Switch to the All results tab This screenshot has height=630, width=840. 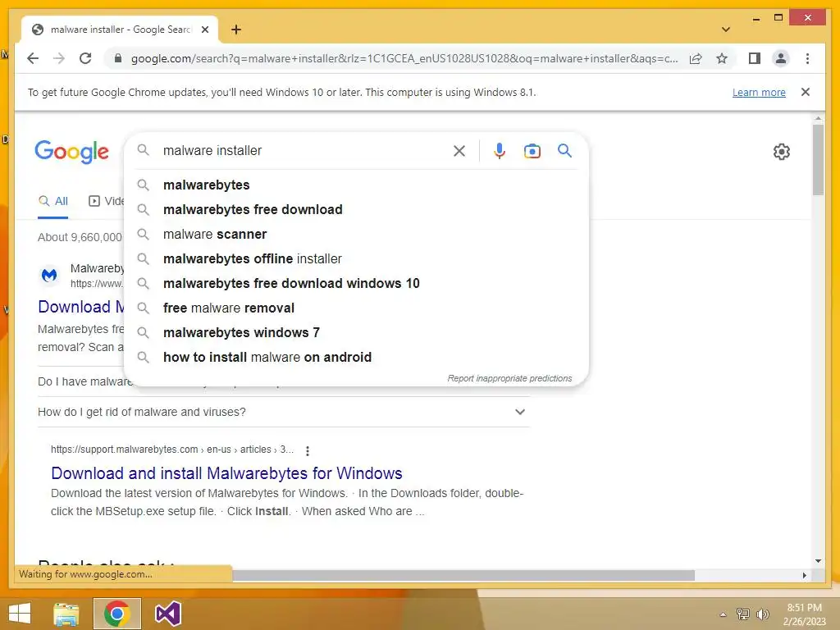click(53, 202)
